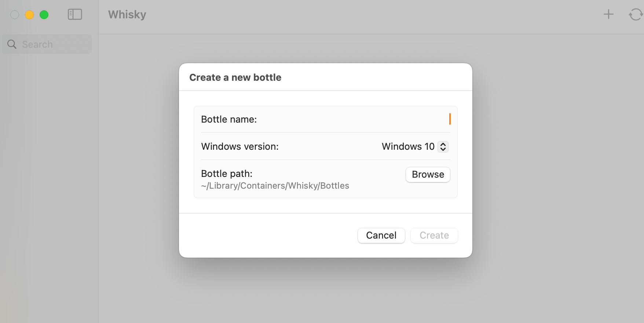Click the green full-screen window button
Screen dimensions: 644x323
coord(44,15)
